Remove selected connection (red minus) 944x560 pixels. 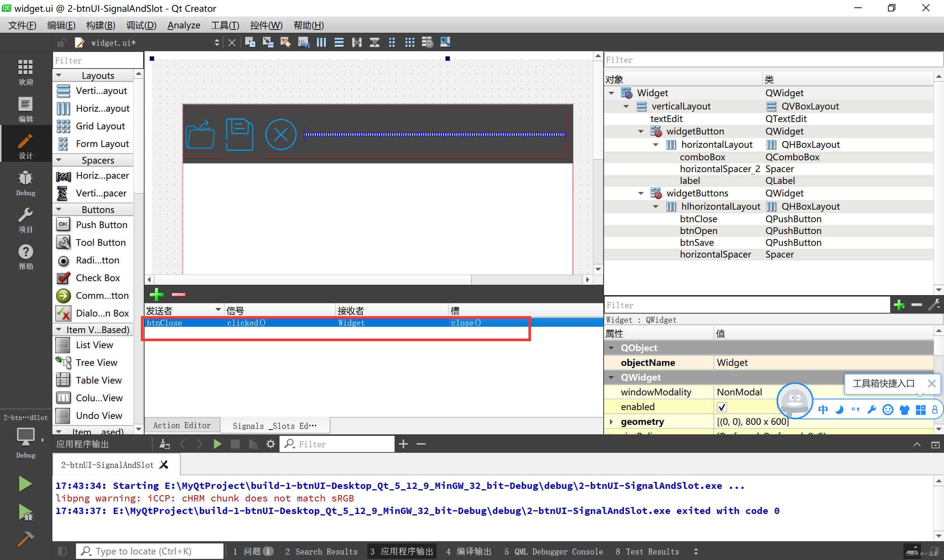click(x=178, y=294)
